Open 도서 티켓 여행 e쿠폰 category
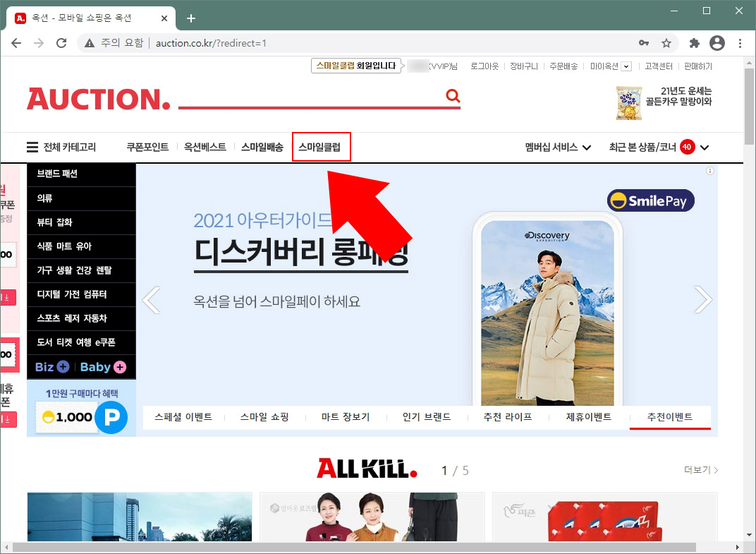 (x=82, y=342)
